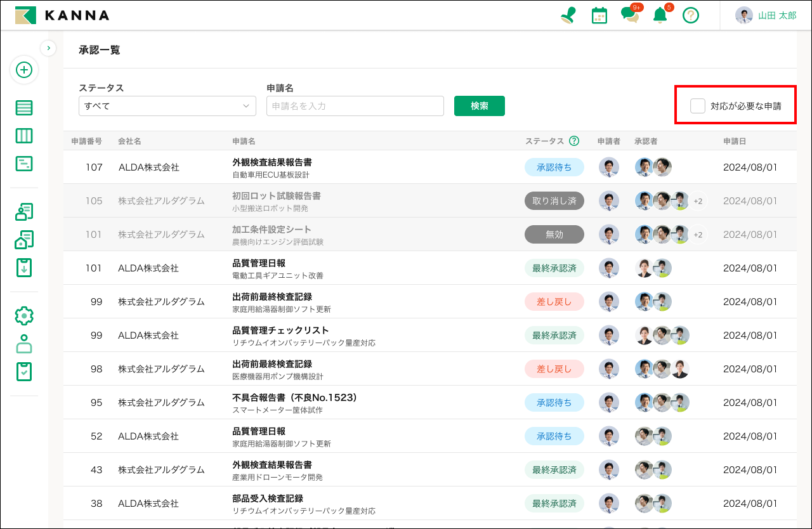Expand the +2 approvers on row 105
This screenshot has height=529, width=812.
pos(698,201)
